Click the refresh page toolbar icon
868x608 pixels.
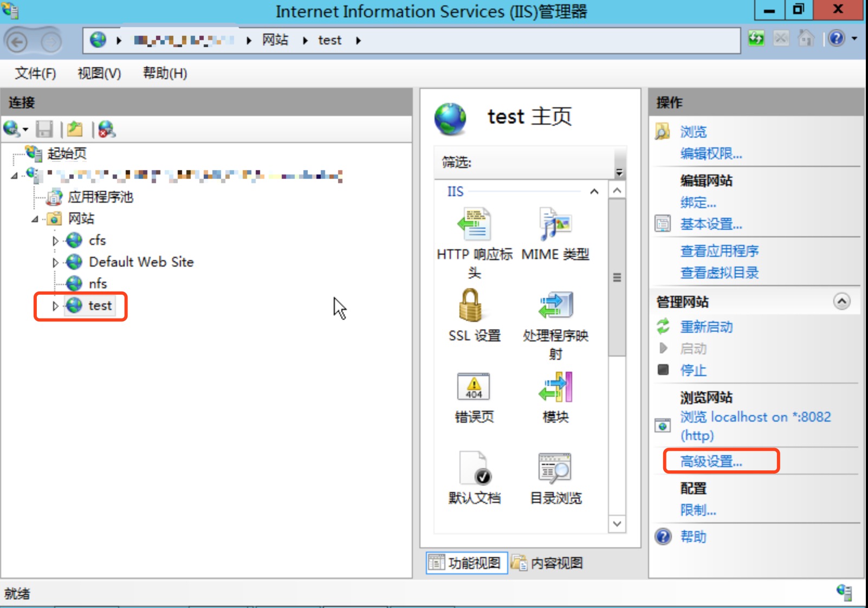coord(756,38)
